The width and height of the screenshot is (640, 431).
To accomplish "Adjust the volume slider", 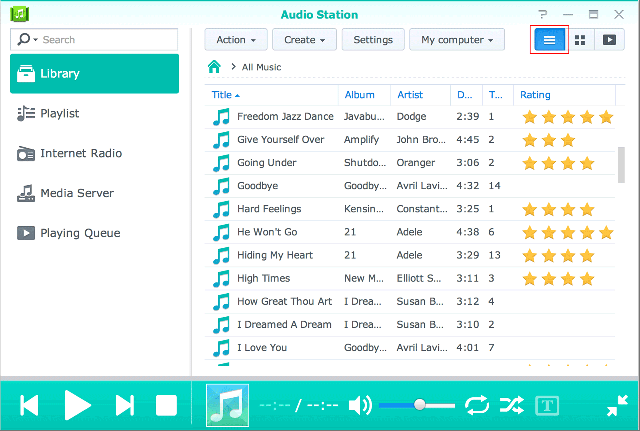I will click(x=417, y=405).
